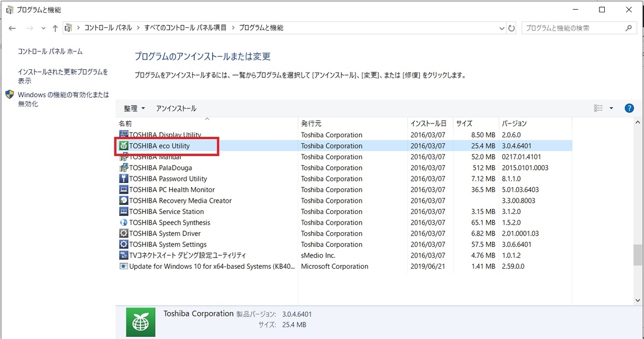Click version 5.01.03.6403 cell

click(520, 190)
